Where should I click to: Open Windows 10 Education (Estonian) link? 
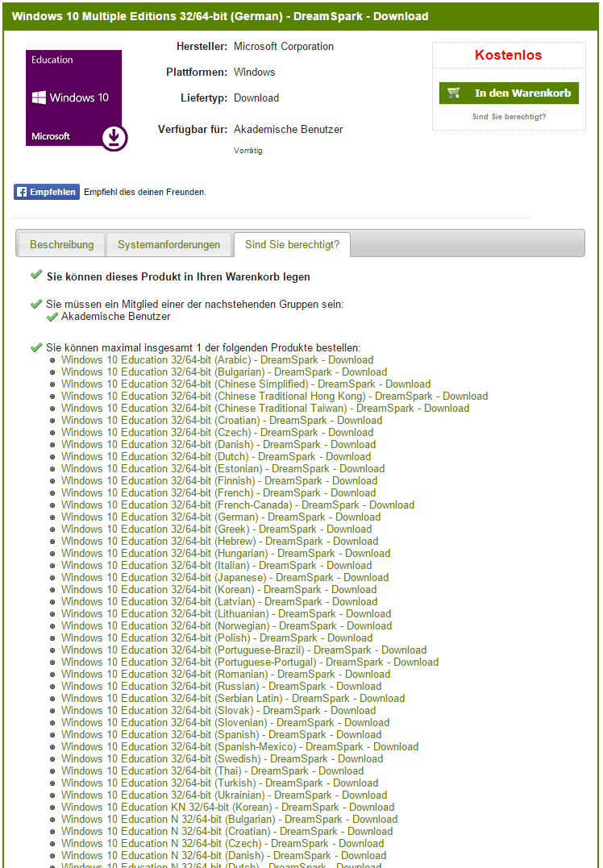coord(222,469)
